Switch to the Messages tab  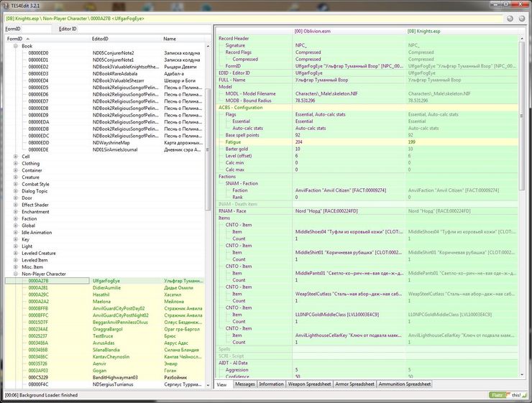244,384
